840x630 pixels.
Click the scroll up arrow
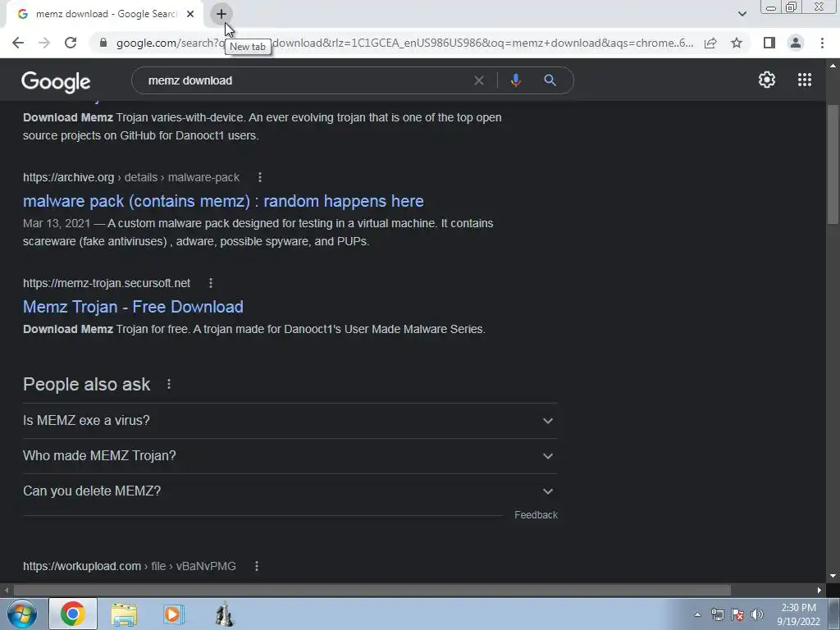pos(833,66)
